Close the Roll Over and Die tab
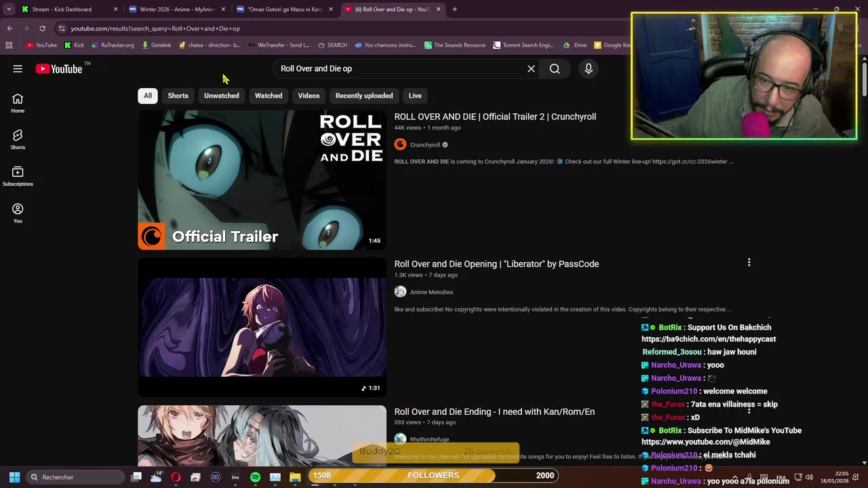Viewport: 868px width, 488px height. tap(438, 9)
